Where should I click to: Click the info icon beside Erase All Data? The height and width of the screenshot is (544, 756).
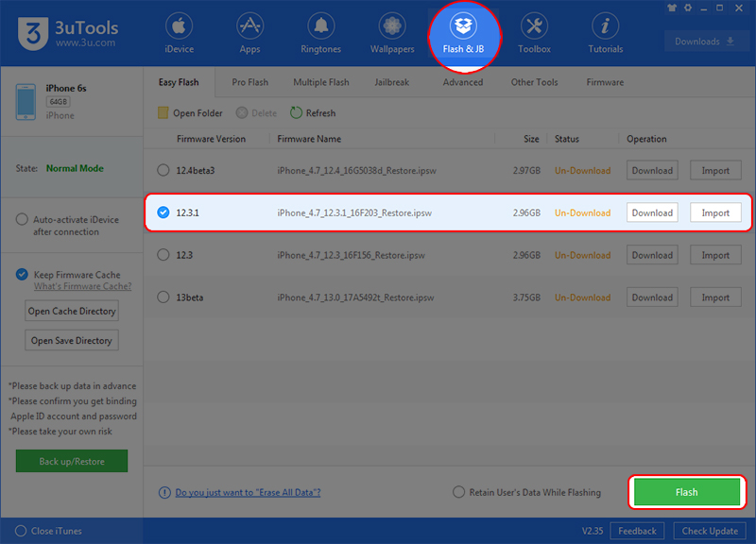(164, 492)
